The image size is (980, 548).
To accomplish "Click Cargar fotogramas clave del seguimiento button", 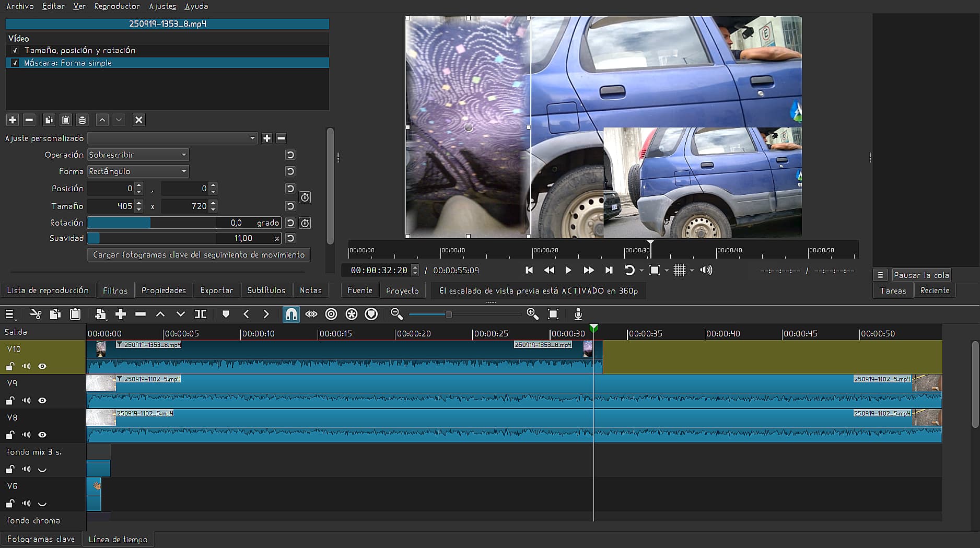I will [199, 255].
